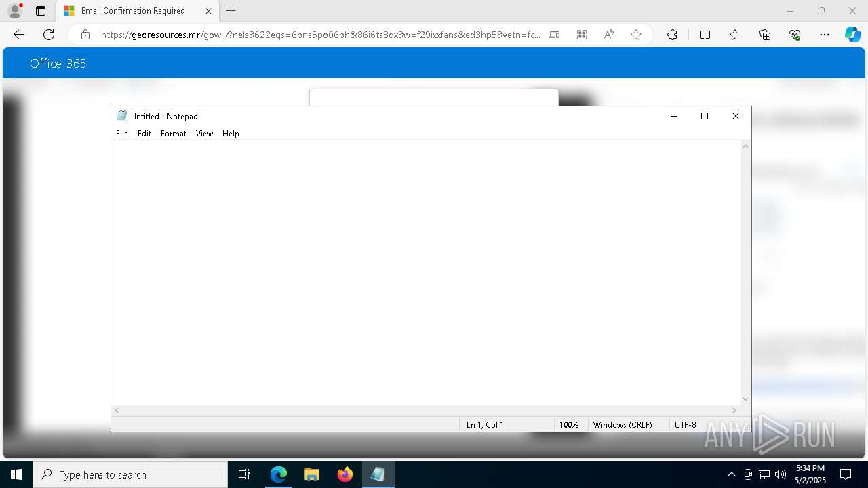Click the apps available icon in address bar
Screen dimensions: 868x488
coord(582,35)
